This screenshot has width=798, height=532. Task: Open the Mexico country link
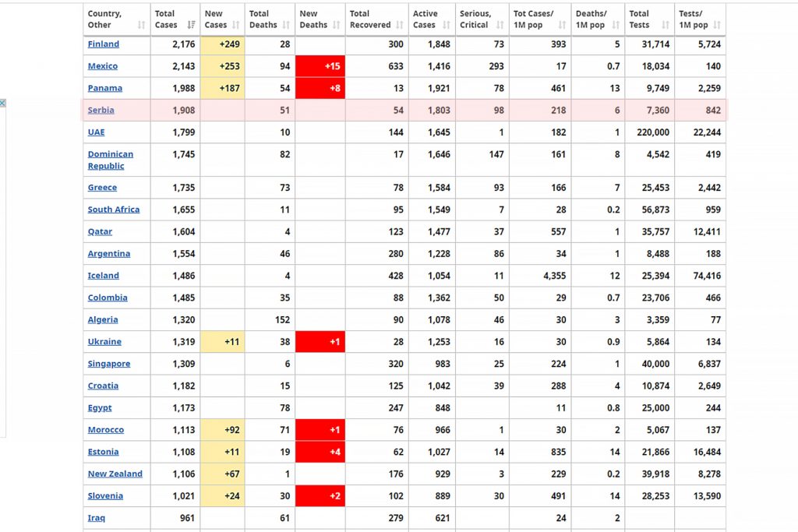point(103,66)
